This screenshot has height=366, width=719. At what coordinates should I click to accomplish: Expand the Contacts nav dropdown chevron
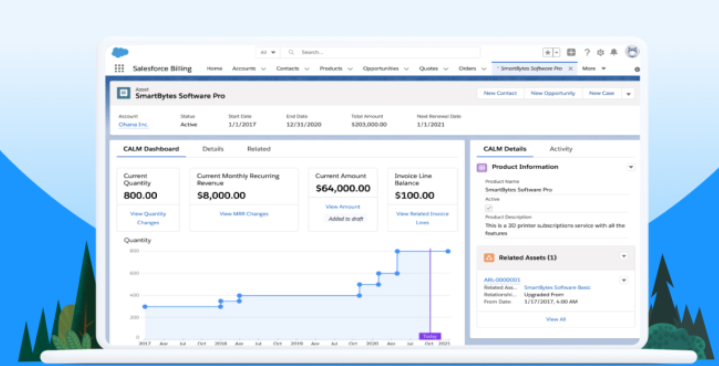pyautogui.click(x=307, y=69)
